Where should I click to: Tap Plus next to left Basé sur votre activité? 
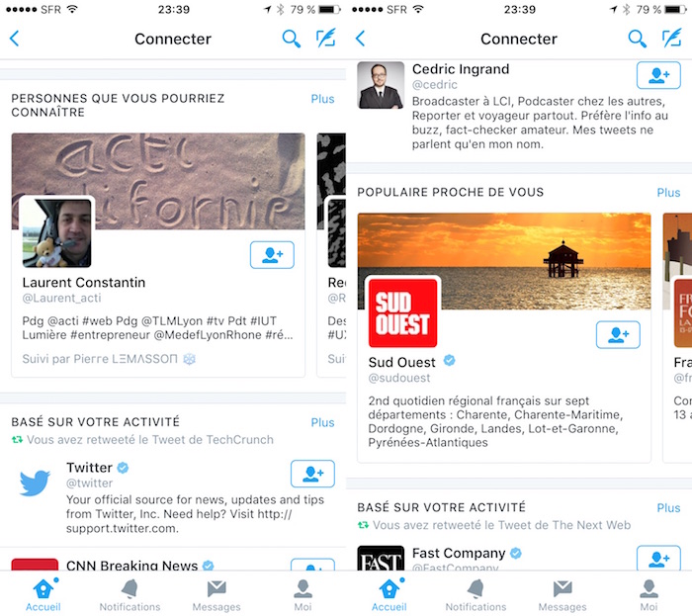(x=322, y=422)
